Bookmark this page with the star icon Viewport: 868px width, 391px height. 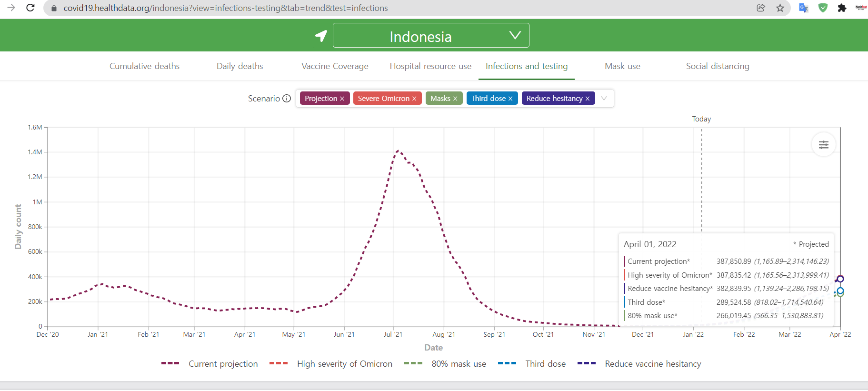(780, 8)
